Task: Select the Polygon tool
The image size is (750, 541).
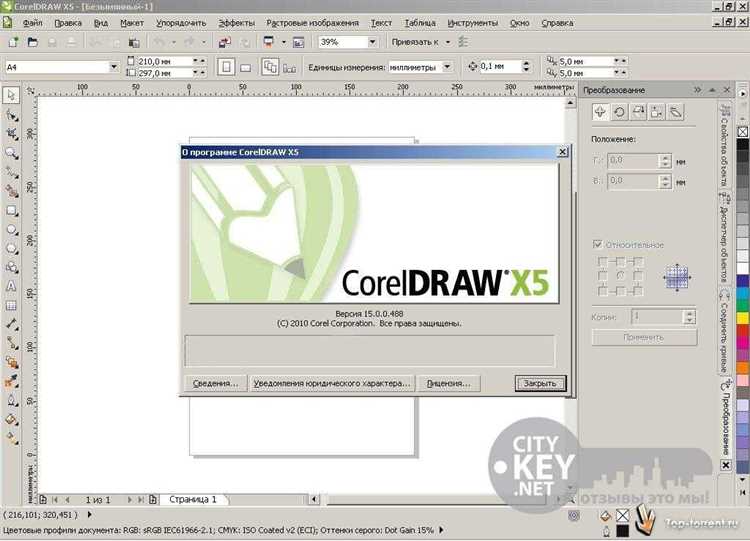Action: pos(11,249)
